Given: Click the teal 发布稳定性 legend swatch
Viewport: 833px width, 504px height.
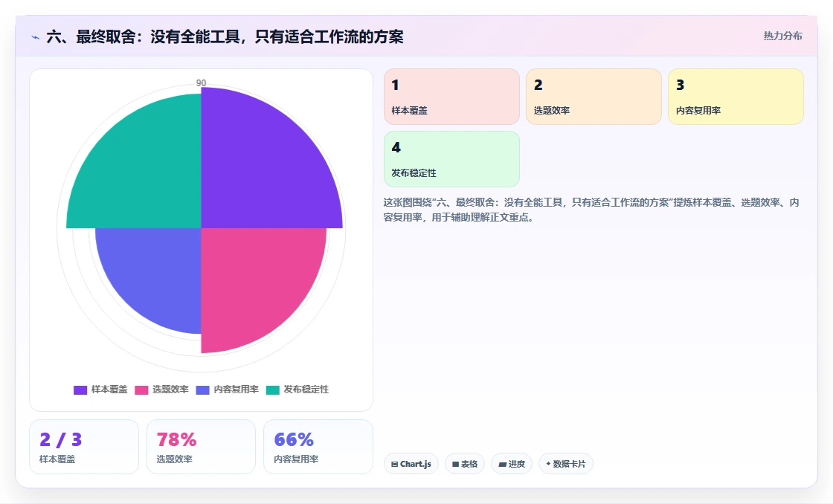Looking at the screenshot, I should point(272,390).
